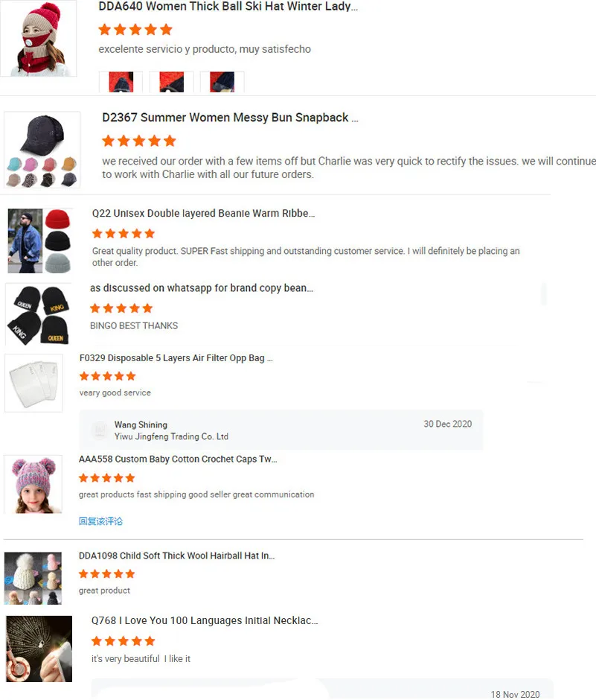
Task: Open D2367 Summer Women Messy Bun Snapback link
Action: coord(230,118)
